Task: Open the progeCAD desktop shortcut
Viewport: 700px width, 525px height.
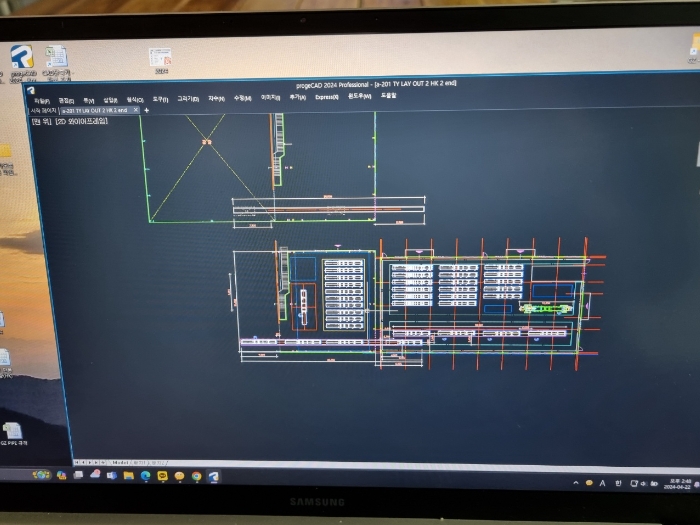Action: (22, 63)
